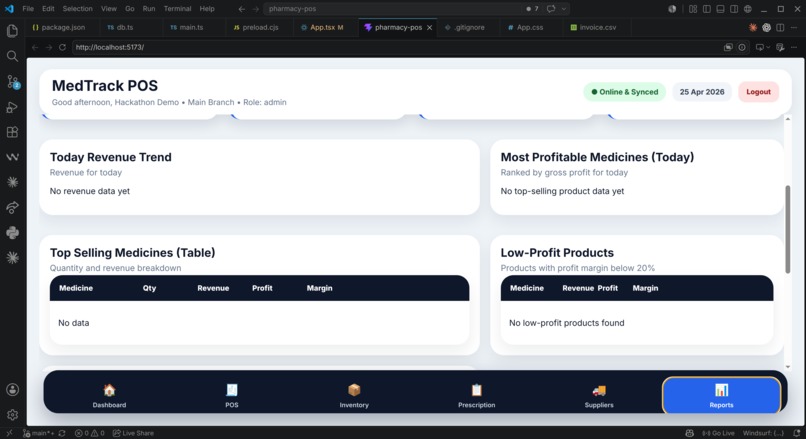Image resolution: width=806 pixels, height=439 pixels.
Task: Click the Margin column header in Top Selling table
Action: (x=319, y=288)
